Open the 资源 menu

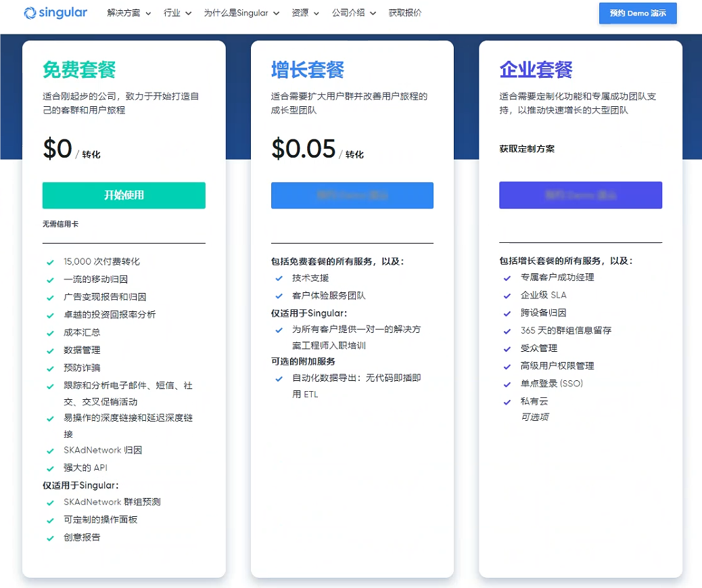pyautogui.click(x=300, y=13)
